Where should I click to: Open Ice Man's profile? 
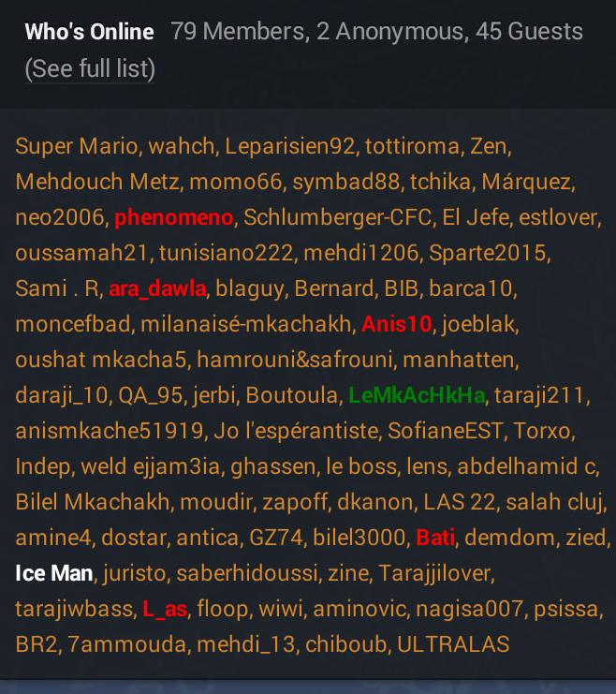(x=53, y=573)
